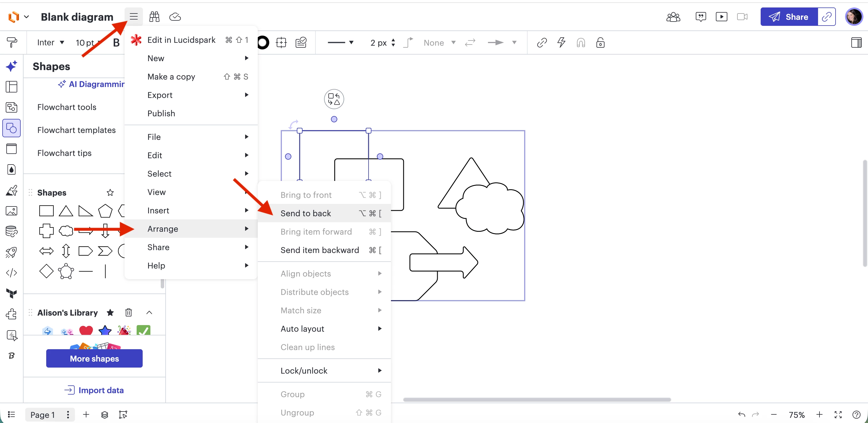Select Send to back menu item
Viewport: 868px width, 423px height.
tap(306, 213)
